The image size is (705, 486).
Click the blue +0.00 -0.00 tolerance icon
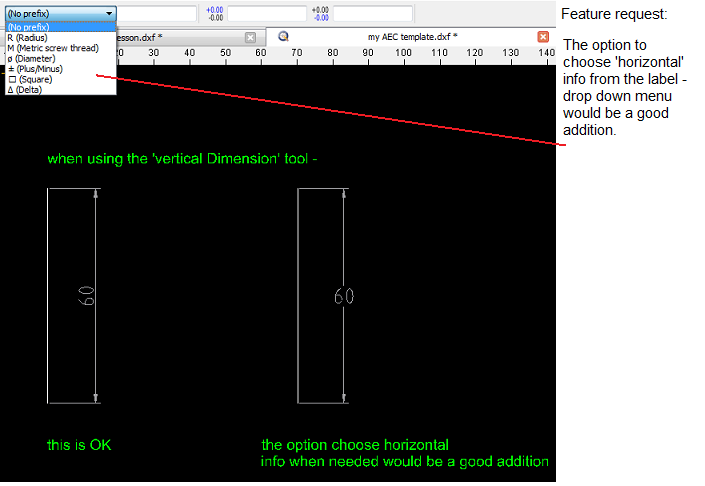click(214, 13)
